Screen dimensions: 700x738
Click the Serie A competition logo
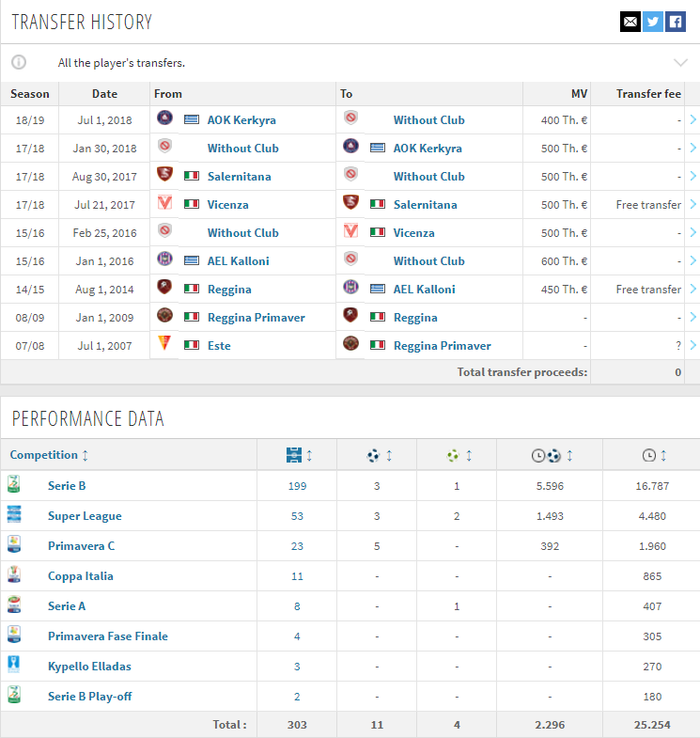(14, 605)
